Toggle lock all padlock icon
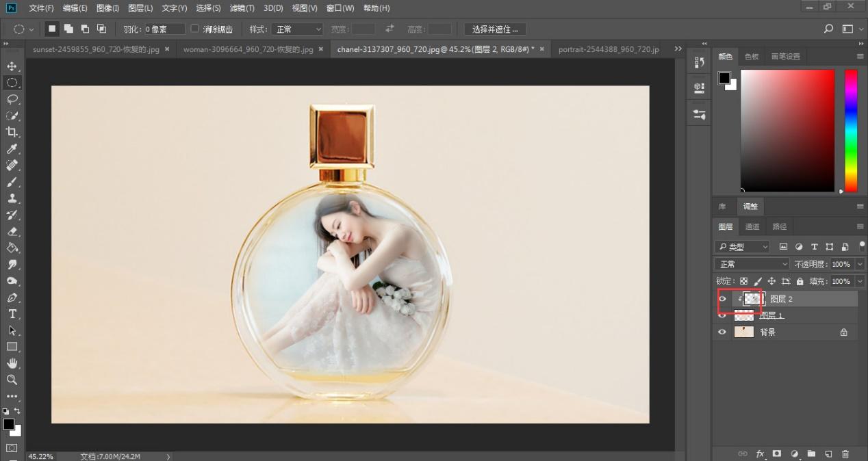 (800, 281)
